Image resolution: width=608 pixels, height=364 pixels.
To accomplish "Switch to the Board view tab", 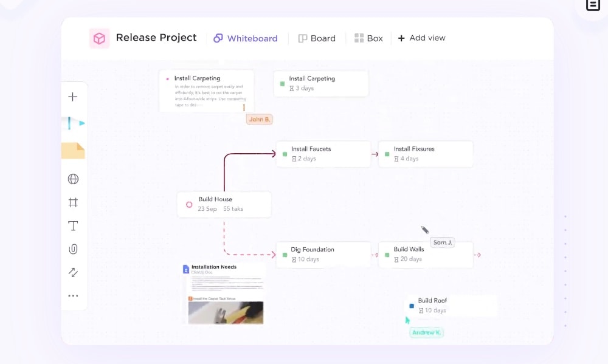I will click(317, 38).
